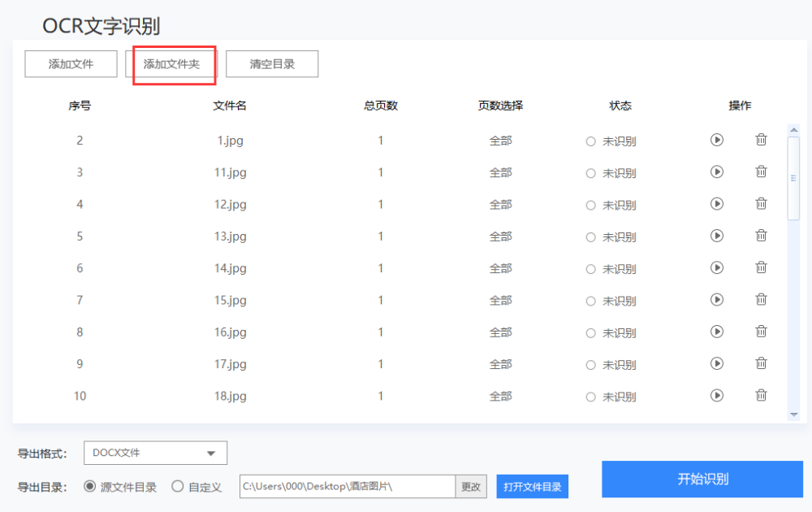Clear the list with 清空目录
This screenshot has width=812, height=512.
coord(272,63)
